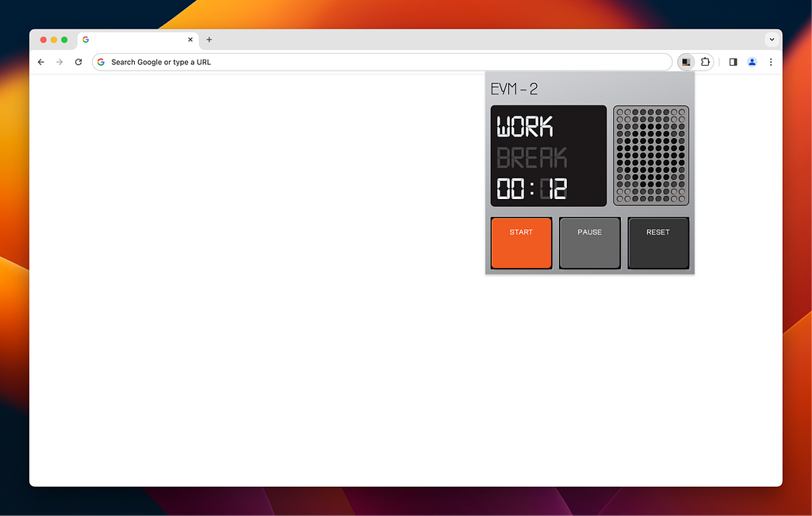Click the speaker grille on the timer

click(650, 155)
